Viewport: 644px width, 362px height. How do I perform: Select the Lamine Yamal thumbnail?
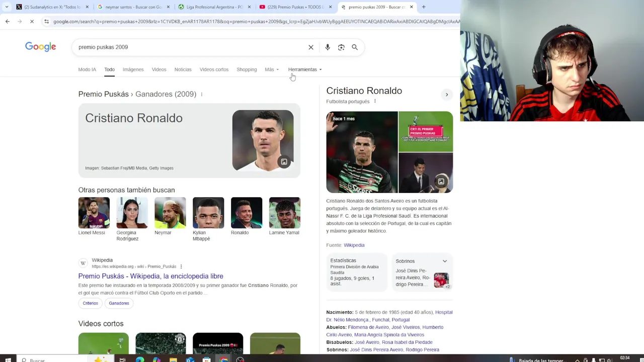pos(285,213)
